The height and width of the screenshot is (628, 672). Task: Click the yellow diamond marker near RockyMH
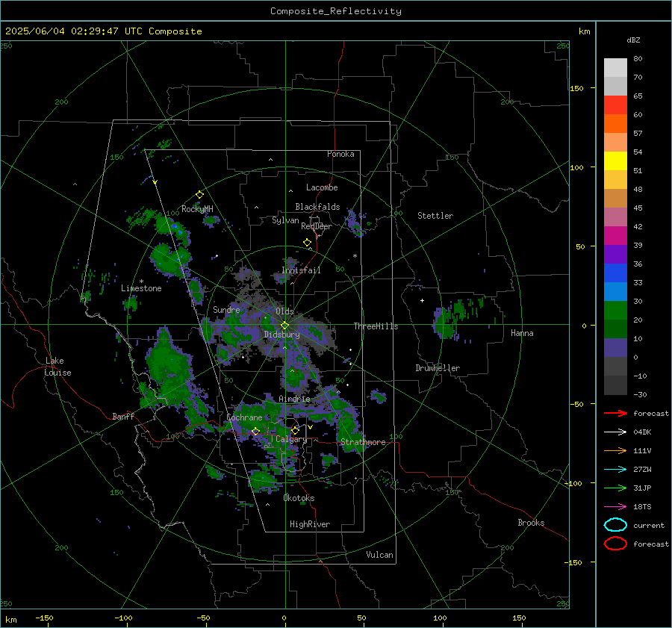(199, 195)
